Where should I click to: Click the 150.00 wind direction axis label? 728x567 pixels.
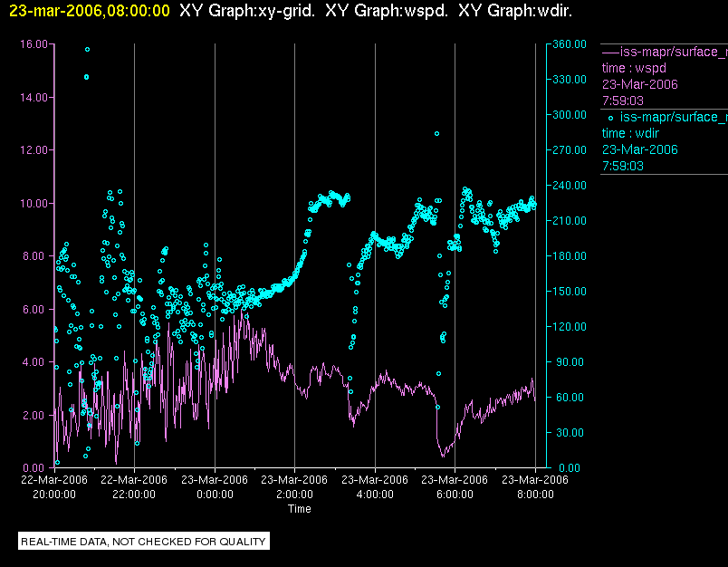coord(570,291)
